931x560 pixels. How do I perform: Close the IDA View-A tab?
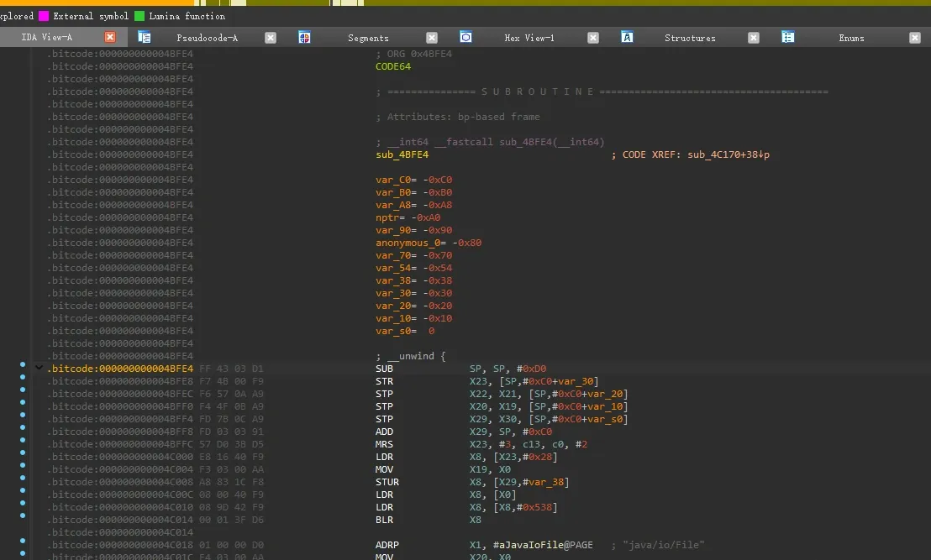pyautogui.click(x=110, y=38)
